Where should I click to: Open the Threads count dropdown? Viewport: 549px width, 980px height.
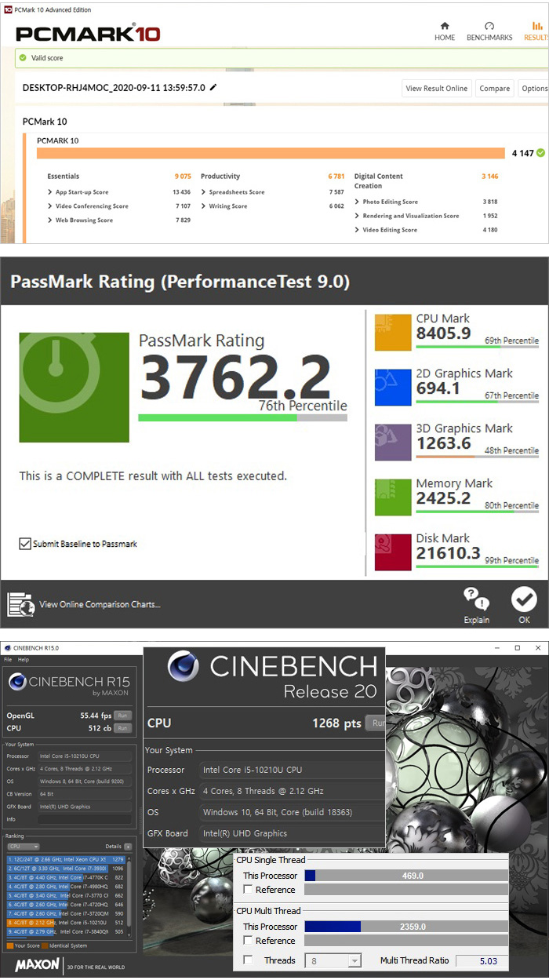[354, 961]
